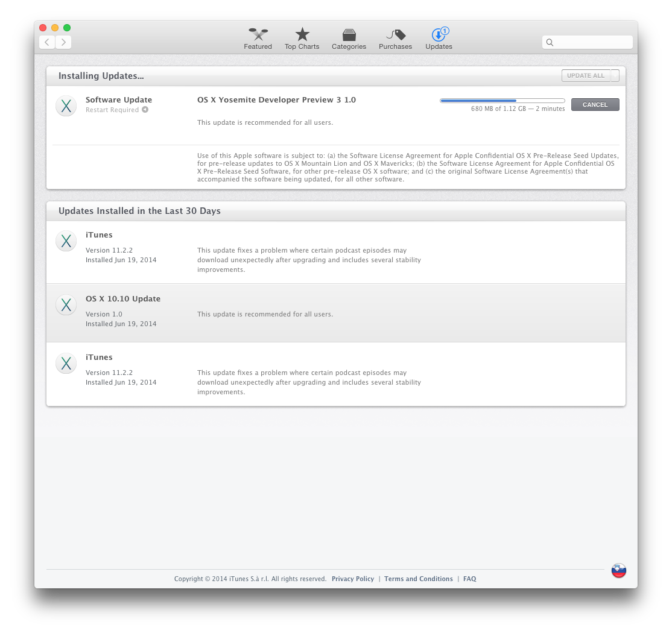Open the FAQ link
The image size is (672, 636).
pos(470,579)
